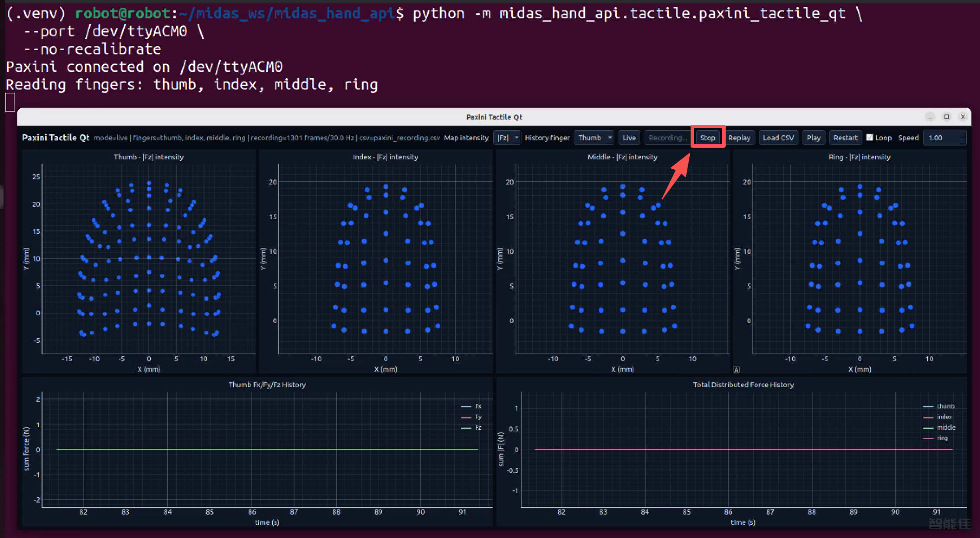Click the Fz legend entry in Thumb history
The image size is (980, 538).
(471, 428)
